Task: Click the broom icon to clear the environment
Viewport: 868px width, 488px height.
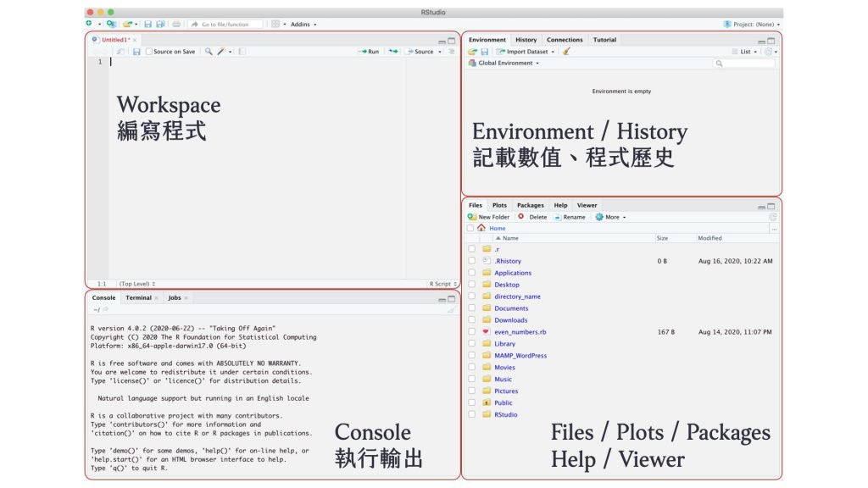Action: point(566,52)
